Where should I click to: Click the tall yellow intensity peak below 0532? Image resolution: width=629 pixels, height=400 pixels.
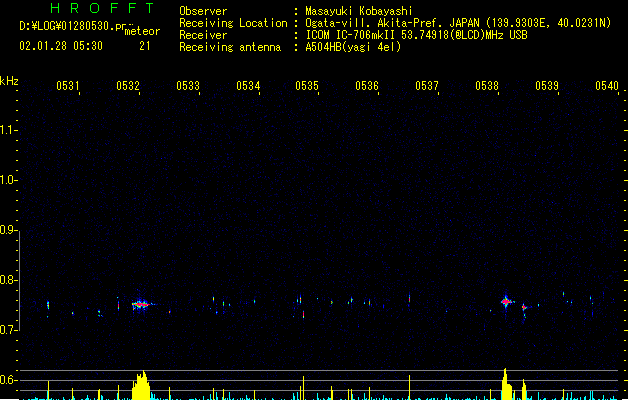pos(141,385)
